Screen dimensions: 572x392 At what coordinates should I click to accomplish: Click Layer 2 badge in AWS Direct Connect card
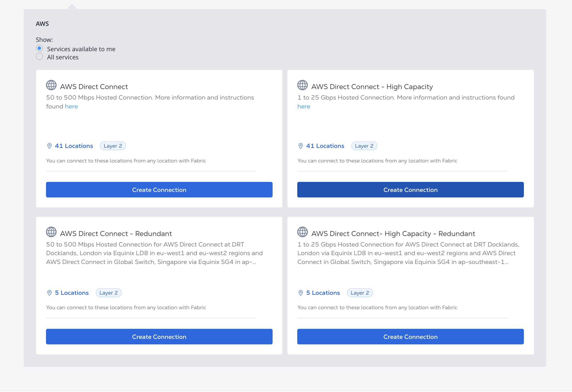coord(113,146)
